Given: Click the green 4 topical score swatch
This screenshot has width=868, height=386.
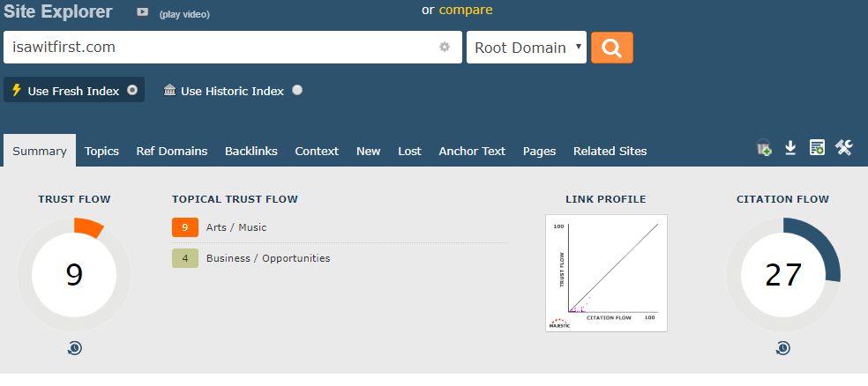Looking at the screenshot, I should [185, 258].
